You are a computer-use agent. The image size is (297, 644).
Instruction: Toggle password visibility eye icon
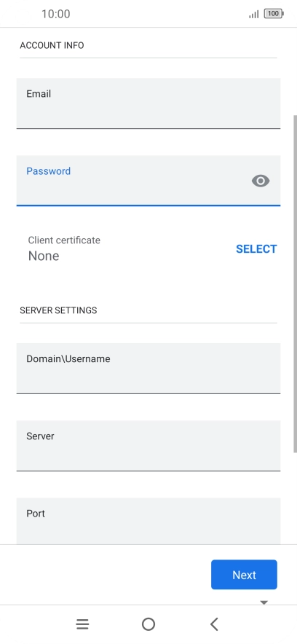[x=261, y=181]
